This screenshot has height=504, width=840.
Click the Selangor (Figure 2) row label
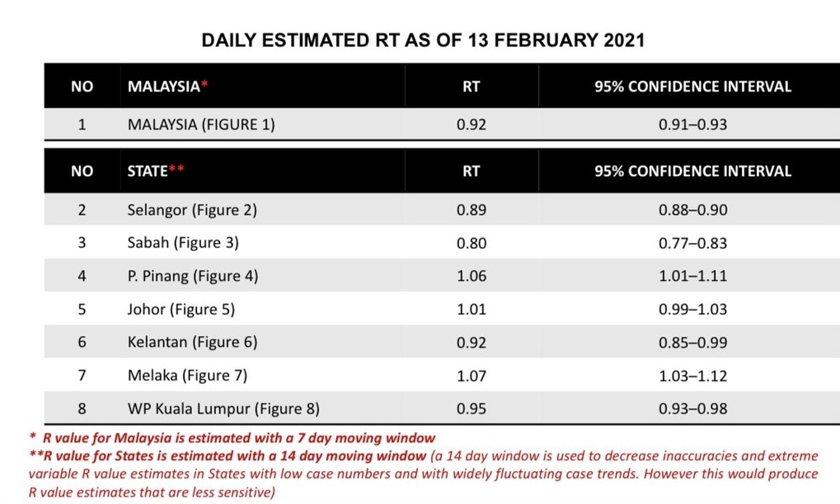click(192, 210)
